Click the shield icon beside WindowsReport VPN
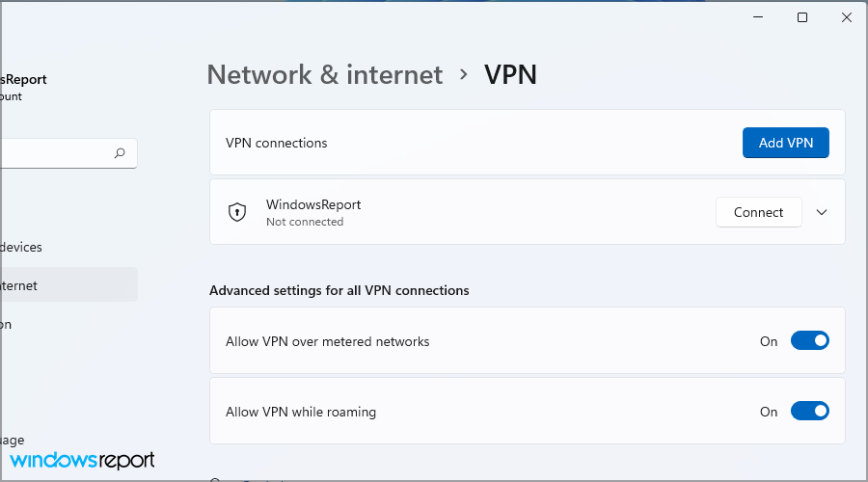 pos(236,212)
